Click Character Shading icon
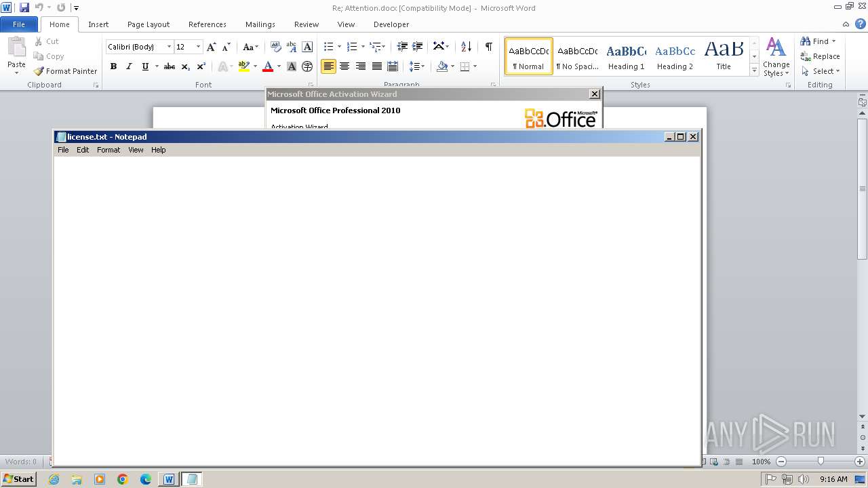The image size is (868, 488). (x=292, y=66)
